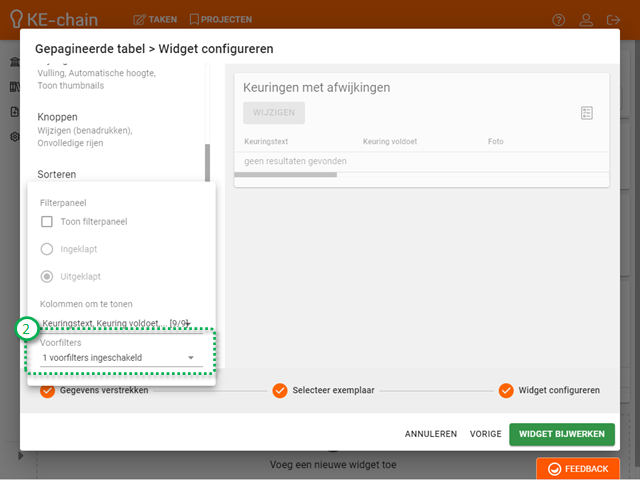The image size is (640, 480).
Task: Select the Uitgeklapt radio button
Action: pos(47,276)
